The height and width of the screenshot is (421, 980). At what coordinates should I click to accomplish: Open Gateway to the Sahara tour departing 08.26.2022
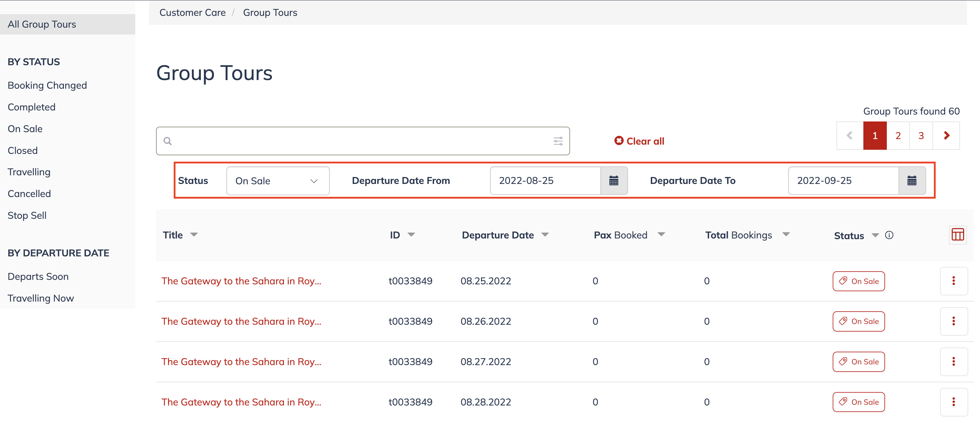[x=241, y=321]
